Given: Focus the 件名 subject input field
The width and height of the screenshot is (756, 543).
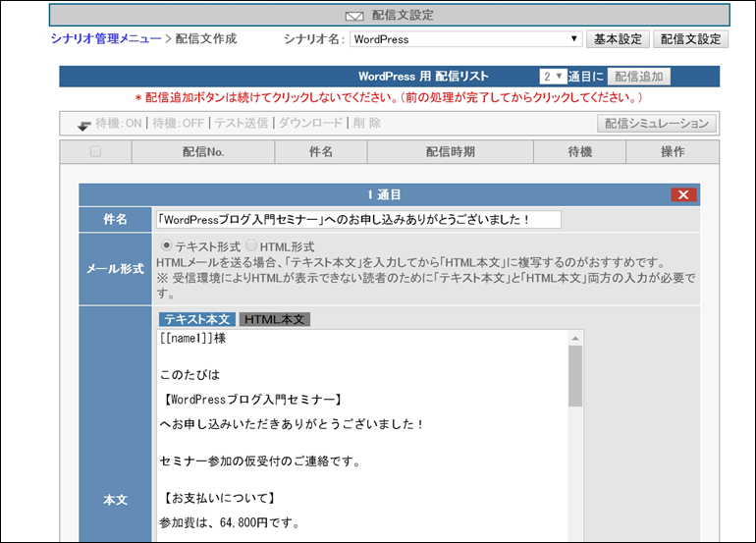Looking at the screenshot, I should tap(358, 219).
